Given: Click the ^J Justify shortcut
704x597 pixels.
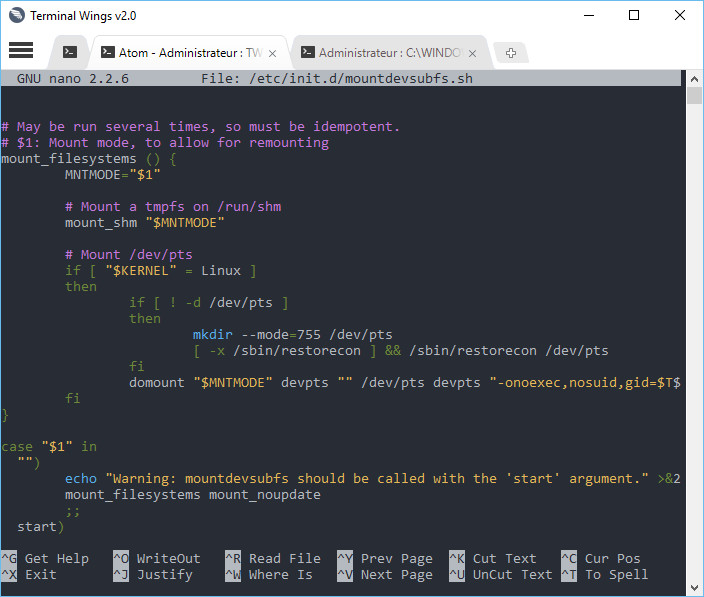Looking at the screenshot, I should [153, 575].
